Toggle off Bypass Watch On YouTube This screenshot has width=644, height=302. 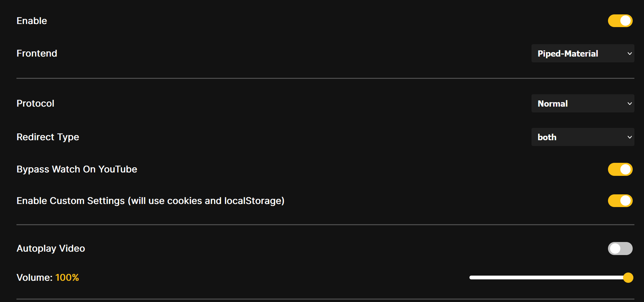[x=620, y=169]
